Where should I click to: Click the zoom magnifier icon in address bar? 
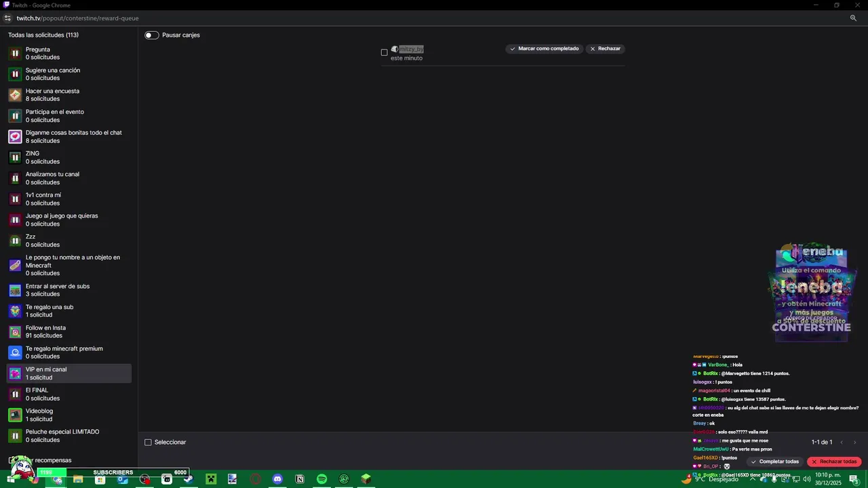click(853, 18)
